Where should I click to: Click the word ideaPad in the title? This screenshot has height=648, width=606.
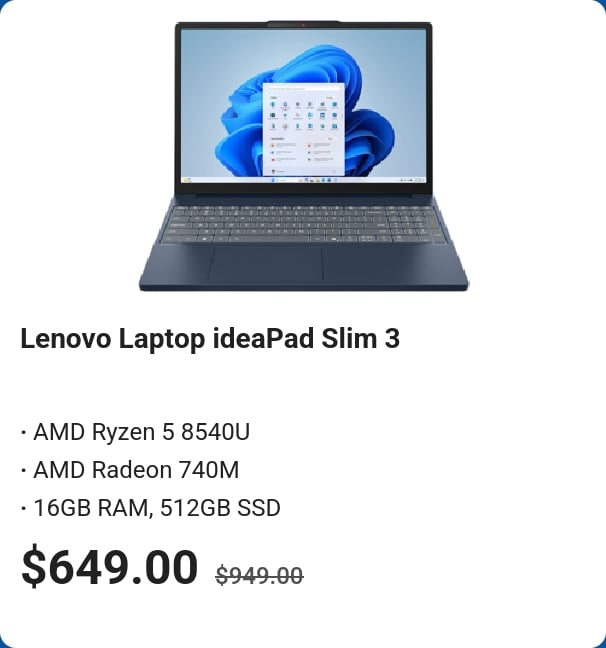(x=263, y=339)
